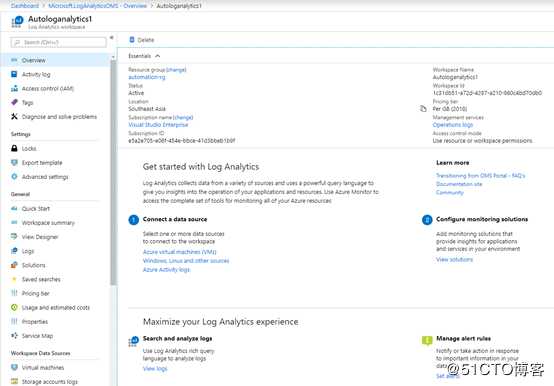The height and width of the screenshot is (386, 554).
Task: Click the View solutions link
Action: pos(454,260)
